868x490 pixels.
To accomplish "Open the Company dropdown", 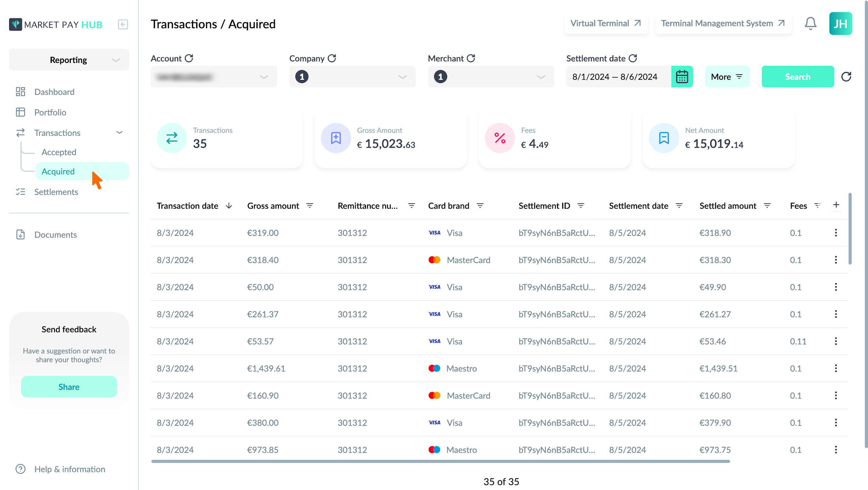I will click(x=352, y=77).
